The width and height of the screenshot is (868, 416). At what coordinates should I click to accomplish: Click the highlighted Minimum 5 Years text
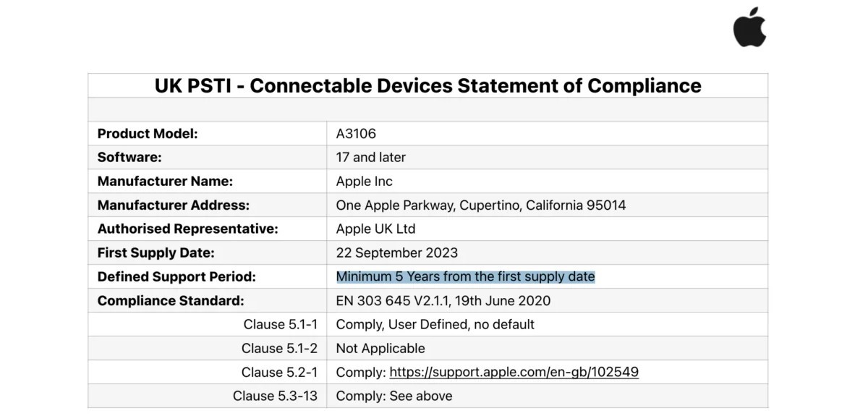(465, 276)
